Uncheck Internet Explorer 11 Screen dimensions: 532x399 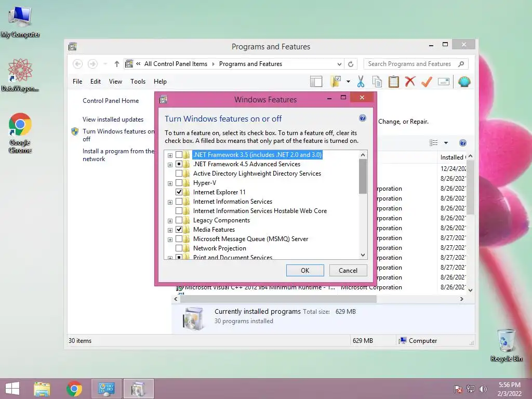(x=179, y=192)
